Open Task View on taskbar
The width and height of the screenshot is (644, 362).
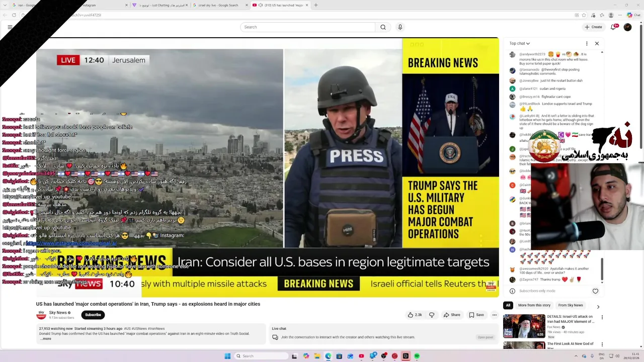[x=294, y=356]
